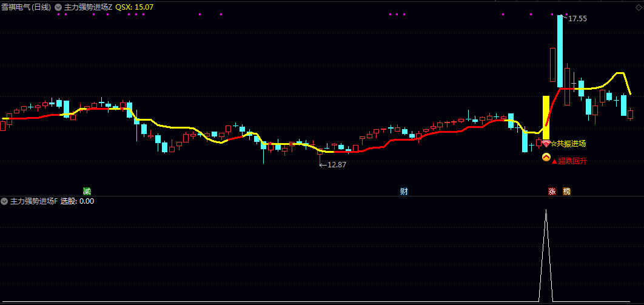Screen dimensions: 644x305
Task: Open the red 涨 event marker
Action: click(x=552, y=191)
